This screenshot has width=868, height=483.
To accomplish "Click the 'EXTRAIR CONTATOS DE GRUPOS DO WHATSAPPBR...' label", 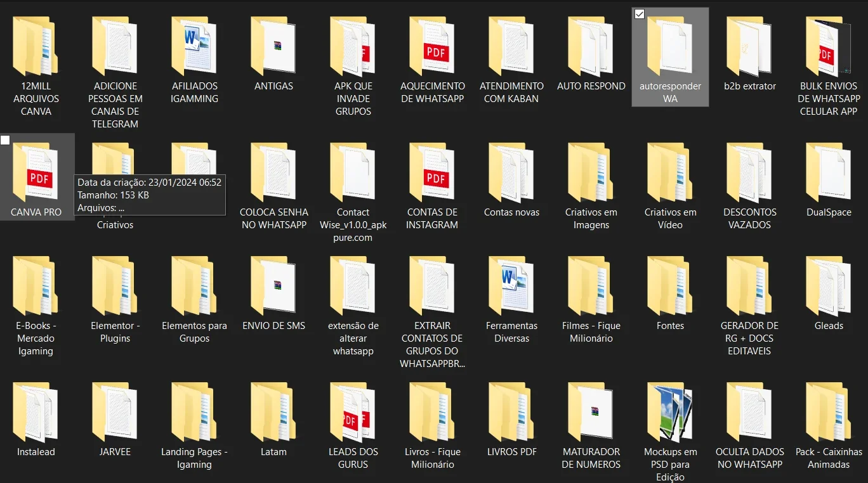I will coord(432,345).
